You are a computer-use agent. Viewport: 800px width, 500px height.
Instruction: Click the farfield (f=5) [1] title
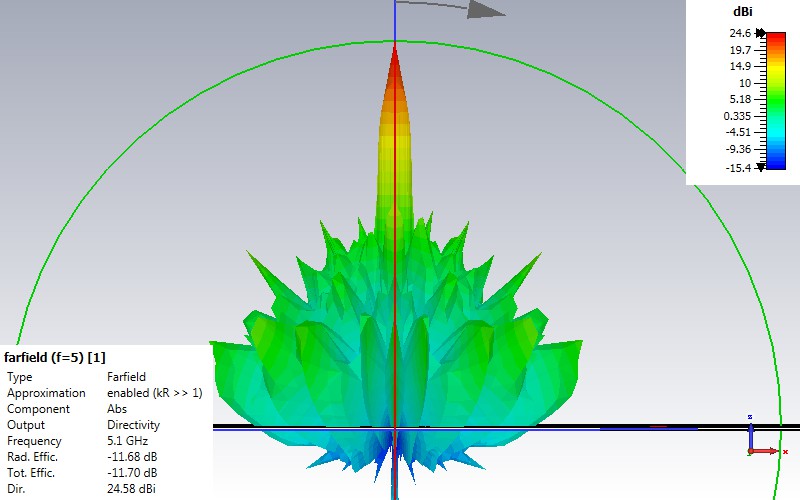coord(55,357)
